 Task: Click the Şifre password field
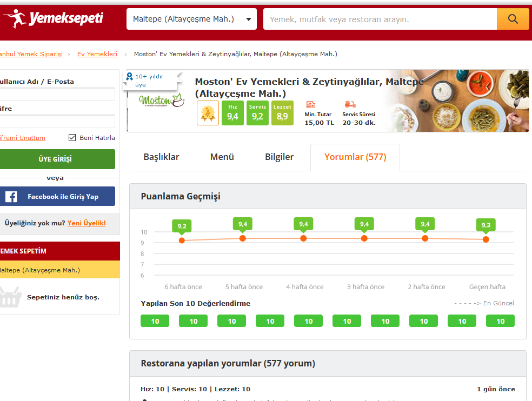click(57, 122)
